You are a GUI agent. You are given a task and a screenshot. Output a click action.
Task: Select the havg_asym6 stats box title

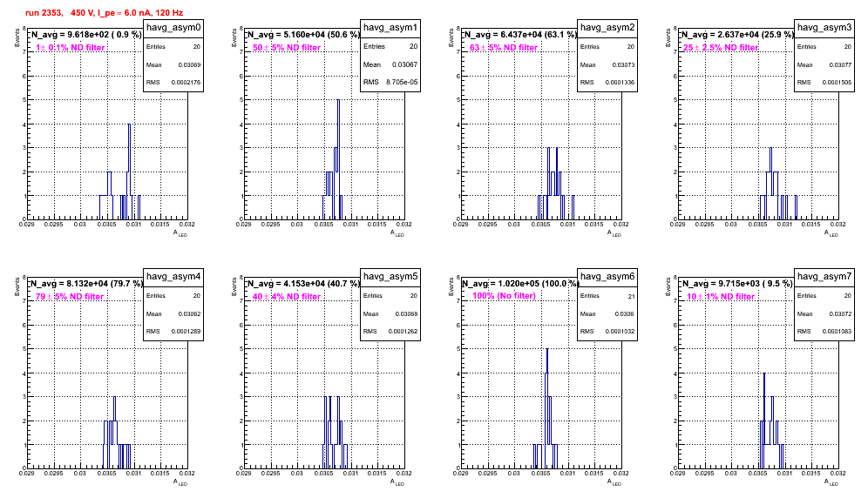pos(607,277)
